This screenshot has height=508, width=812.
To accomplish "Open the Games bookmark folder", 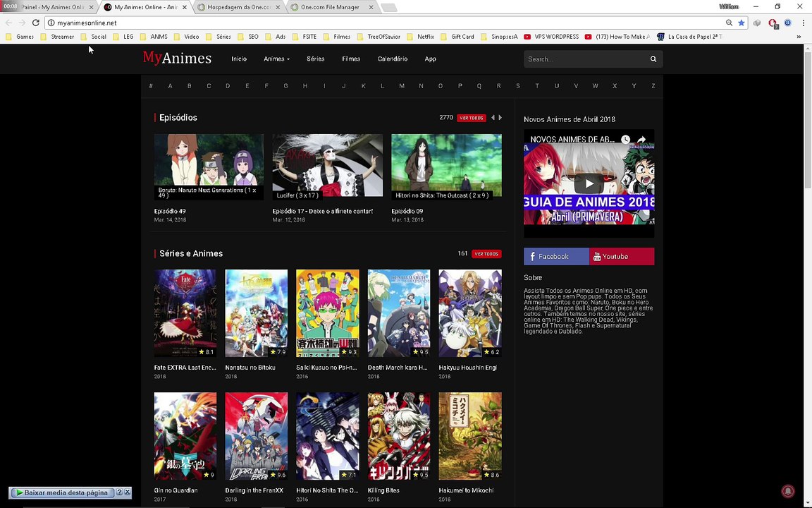I will pyautogui.click(x=20, y=37).
